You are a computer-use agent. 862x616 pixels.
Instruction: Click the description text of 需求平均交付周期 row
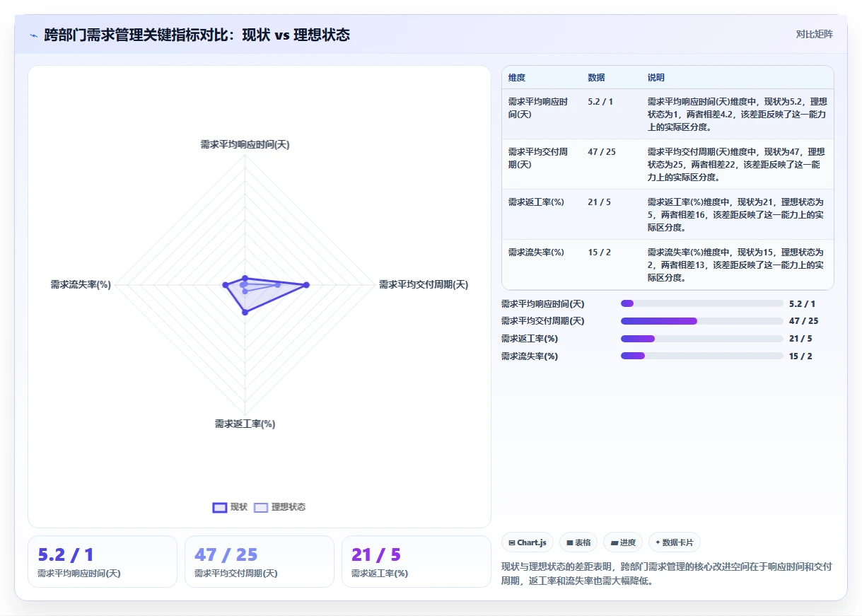pyautogui.click(x=736, y=165)
